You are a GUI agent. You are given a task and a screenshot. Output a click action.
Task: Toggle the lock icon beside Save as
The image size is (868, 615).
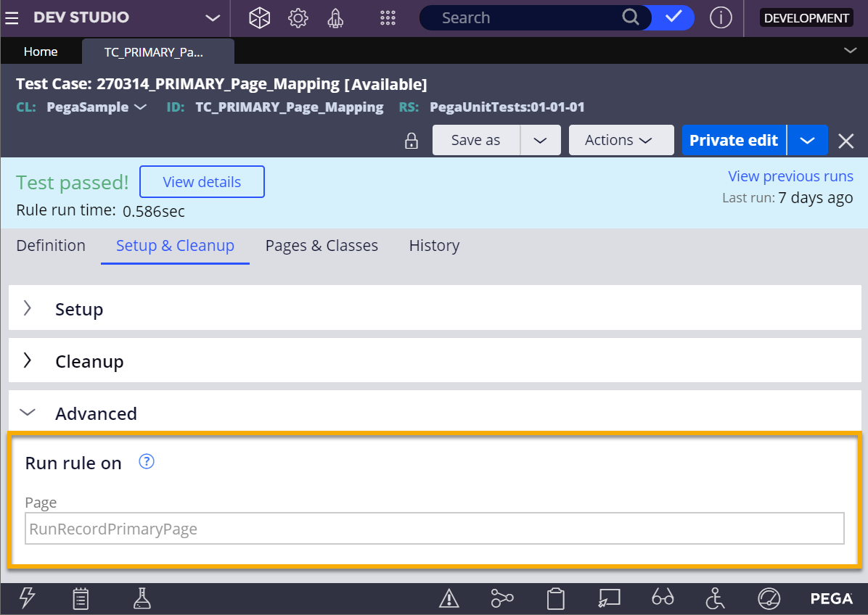click(412, 141)
